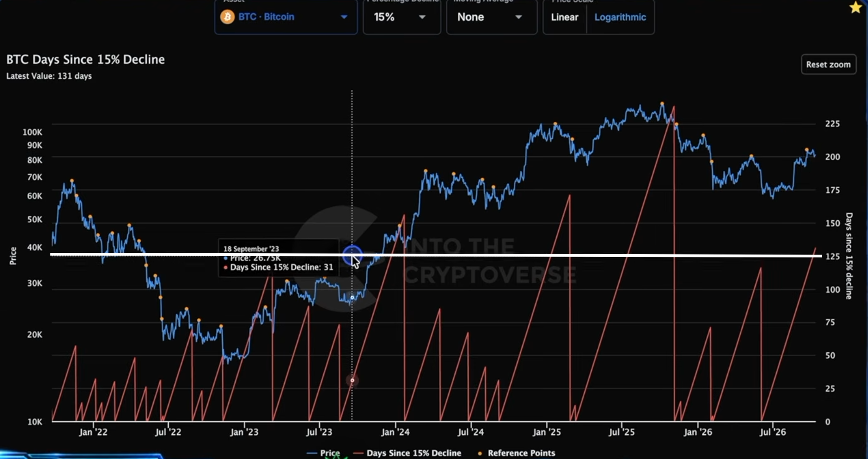
Task: Click the rotated Price axis title
Action: pyautogui.click(x=13, y=256)
